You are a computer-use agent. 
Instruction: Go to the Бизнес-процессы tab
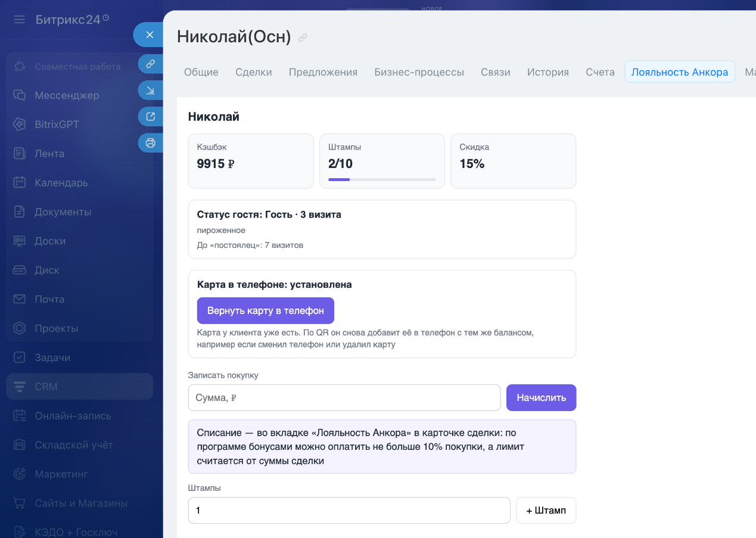pyautogui.click(x=419, y=72)
